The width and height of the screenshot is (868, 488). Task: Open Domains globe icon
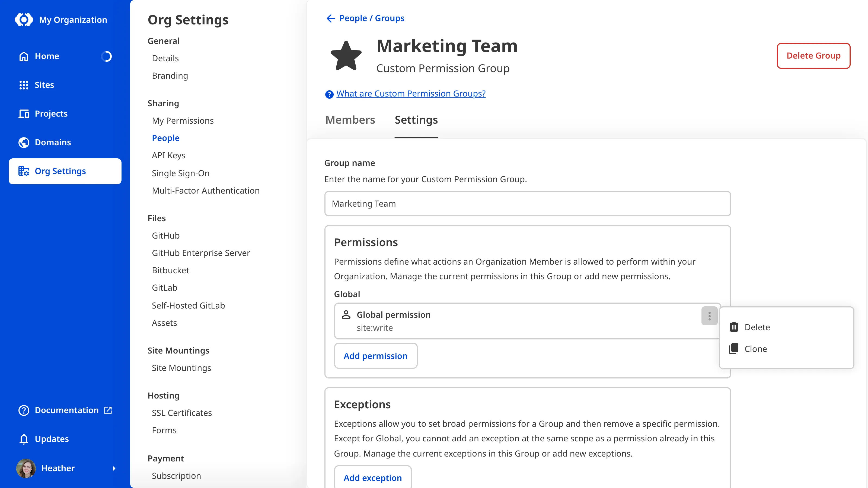pos(24,142)
